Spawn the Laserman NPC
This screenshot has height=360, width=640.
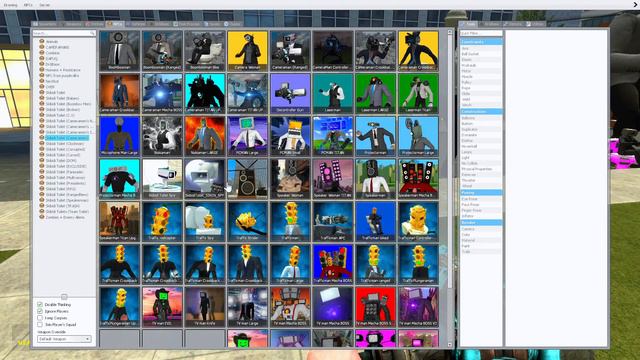tap(333, 93)
